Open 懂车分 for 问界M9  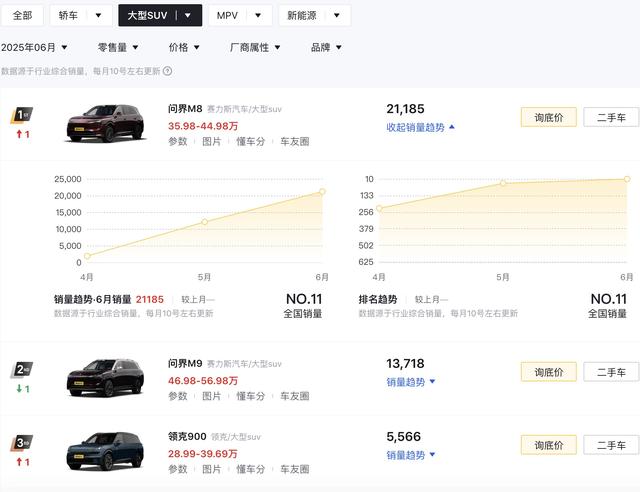(251, 396)
